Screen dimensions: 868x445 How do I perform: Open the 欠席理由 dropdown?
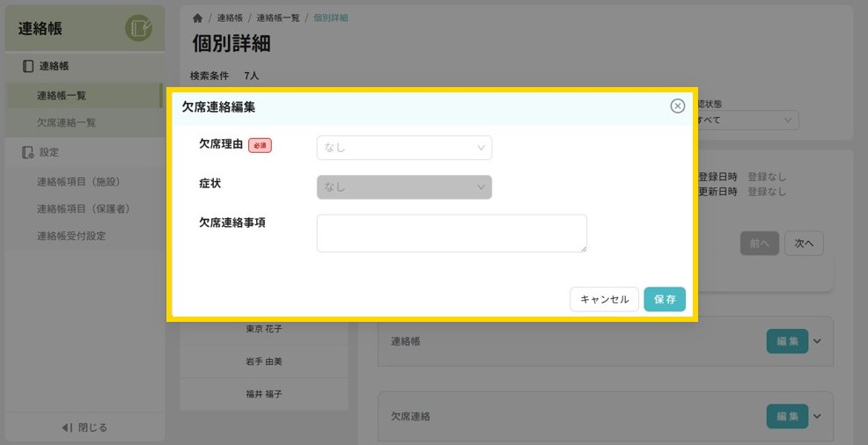pos(404,148)
